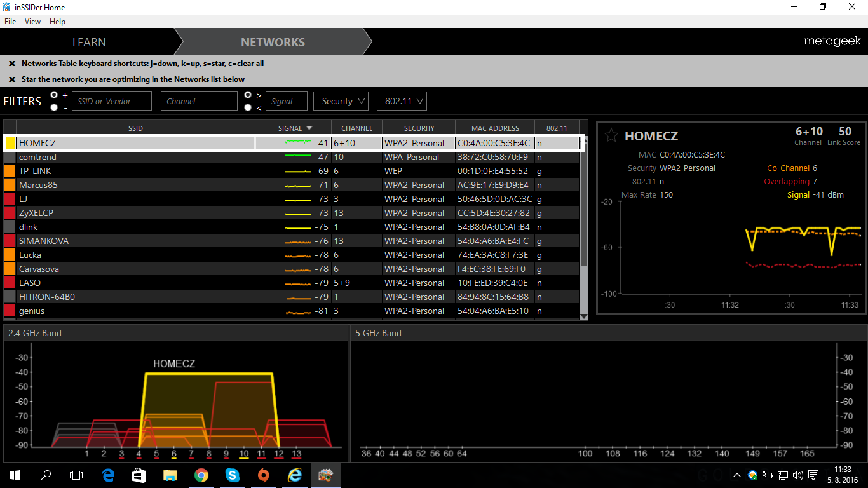This screenshot has height=488, width=868.
Task: Select the ZyXELCP network row
Action: point(292,213)
